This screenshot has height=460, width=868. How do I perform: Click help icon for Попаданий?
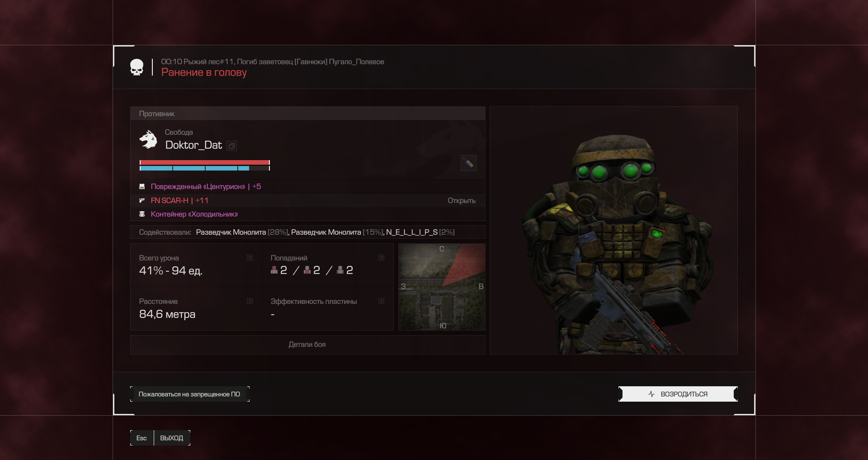point(381,258)
